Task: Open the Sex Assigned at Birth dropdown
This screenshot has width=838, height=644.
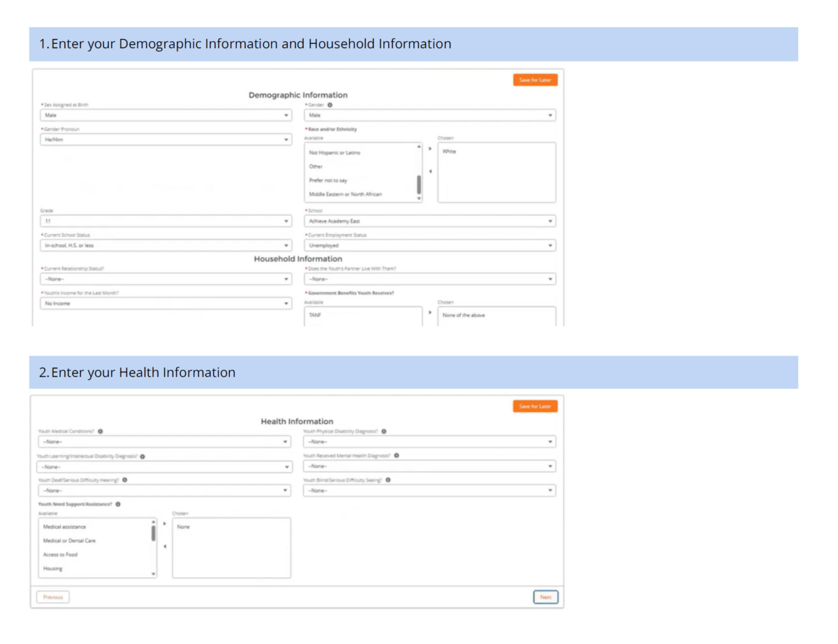Action: pyautogui.click(x=166, y=115)
